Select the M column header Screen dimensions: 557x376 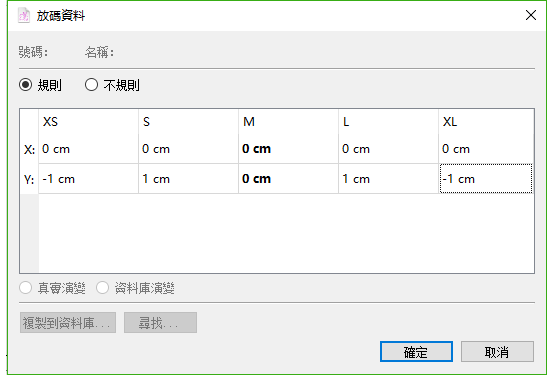click(x=288, y=122)
